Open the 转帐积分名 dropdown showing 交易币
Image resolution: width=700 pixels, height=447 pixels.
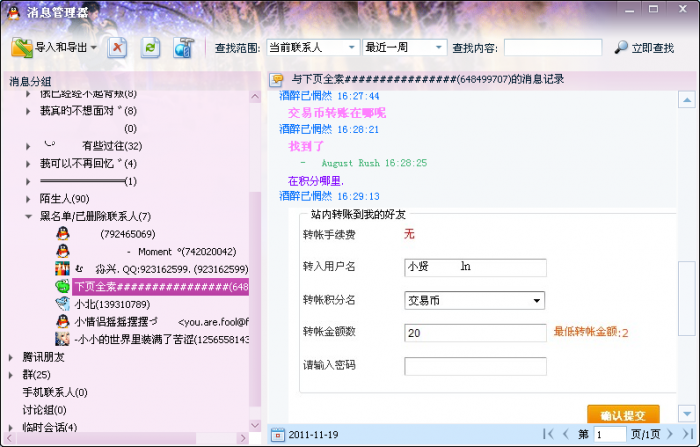474,301
